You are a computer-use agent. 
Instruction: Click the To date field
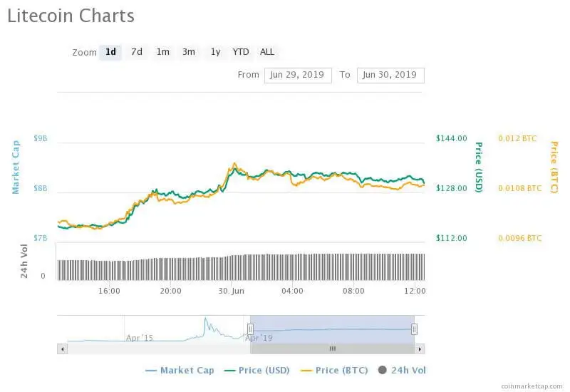[x=390, y=75]
